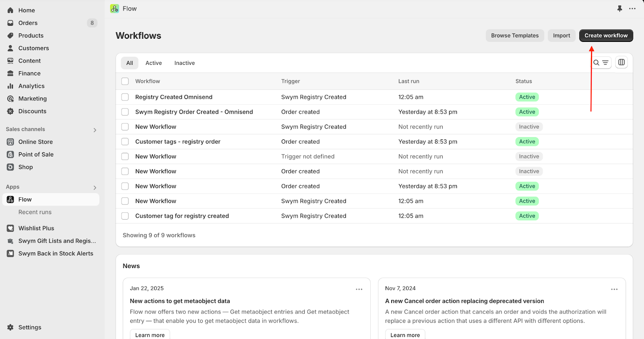Open the Marketing target icon
The image size is (644, 339).
tap(10, 99)
